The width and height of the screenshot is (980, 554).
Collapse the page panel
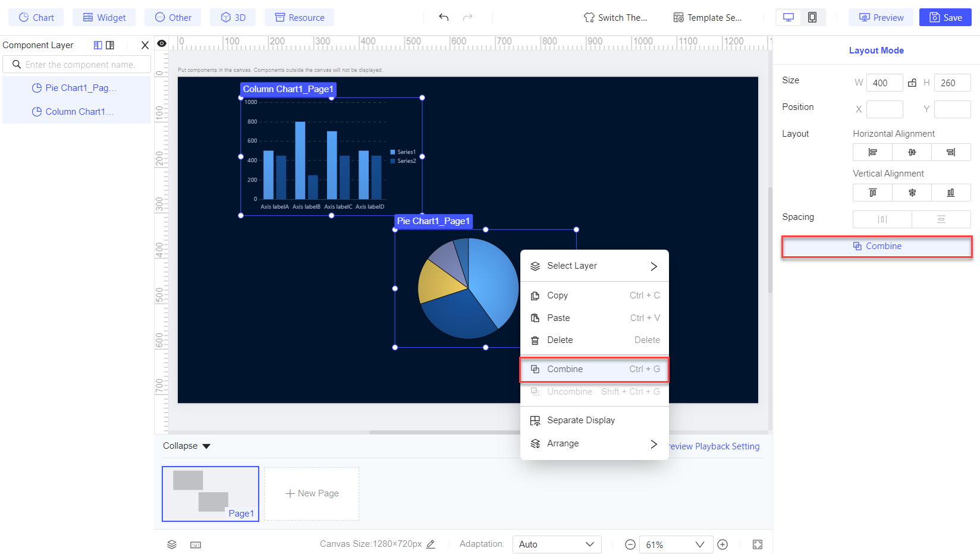[x=187, y=446]
